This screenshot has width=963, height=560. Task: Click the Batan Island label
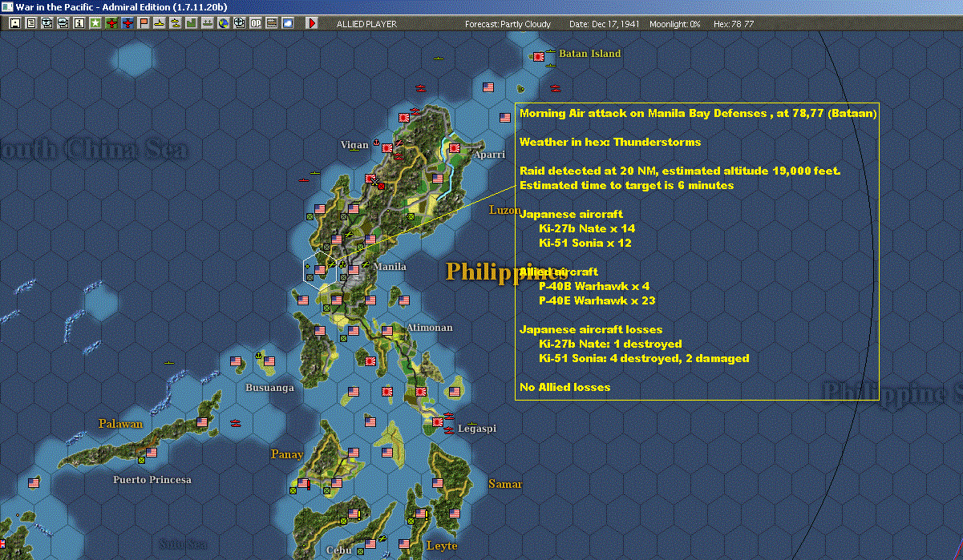click(x=589, y=54)
